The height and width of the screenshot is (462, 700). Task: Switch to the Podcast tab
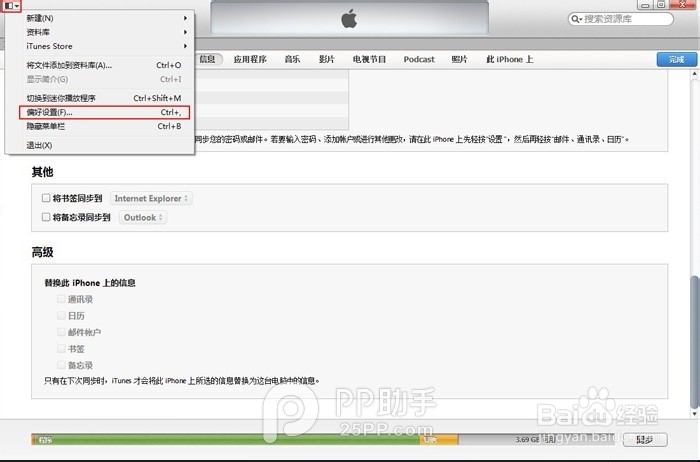419,59
